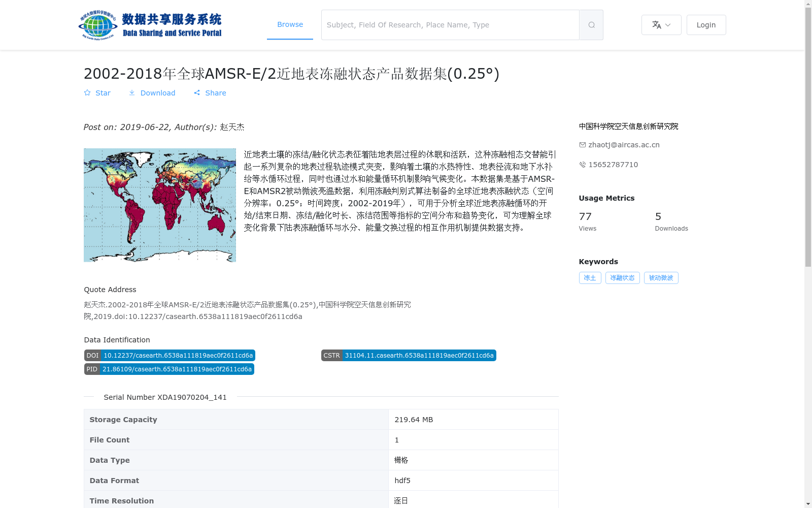812x508 pixels.
Task: Click the PID identifier badge
Action: pos(169,369)
